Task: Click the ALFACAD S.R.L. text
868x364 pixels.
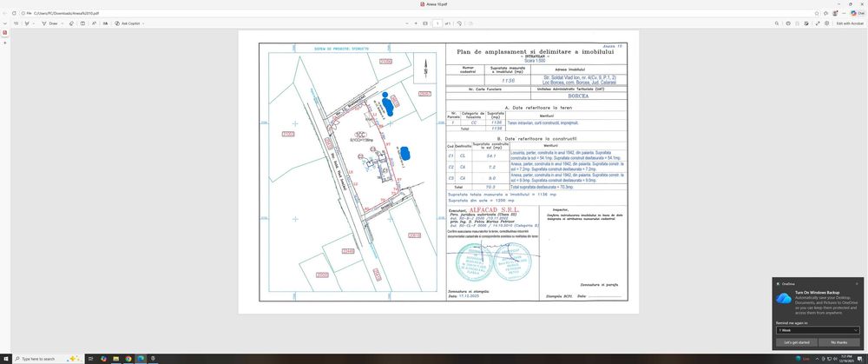Action: click(x=494, y=210)
